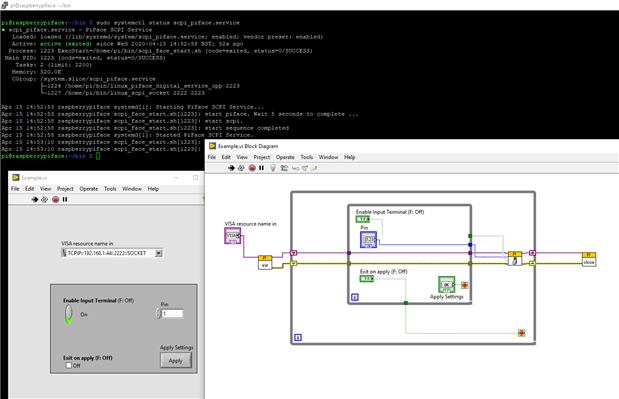
Task: Pause the front panel VI execution
Action: point(65,200)
